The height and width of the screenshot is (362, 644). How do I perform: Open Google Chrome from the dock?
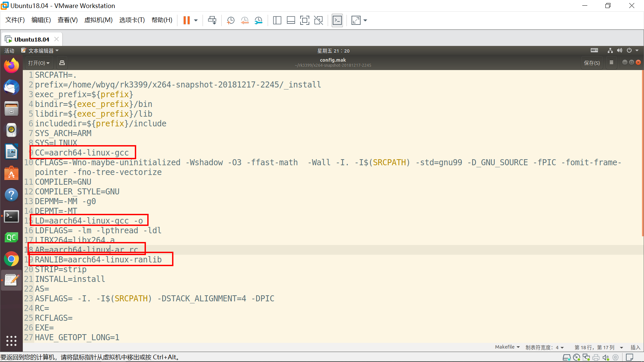[x=11, y=259]
